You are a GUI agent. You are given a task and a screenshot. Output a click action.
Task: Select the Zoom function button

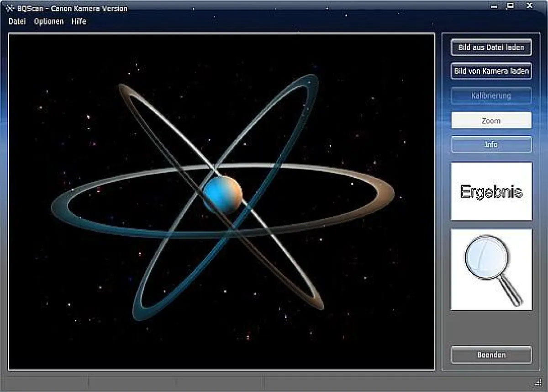click(x=490, y=120)
